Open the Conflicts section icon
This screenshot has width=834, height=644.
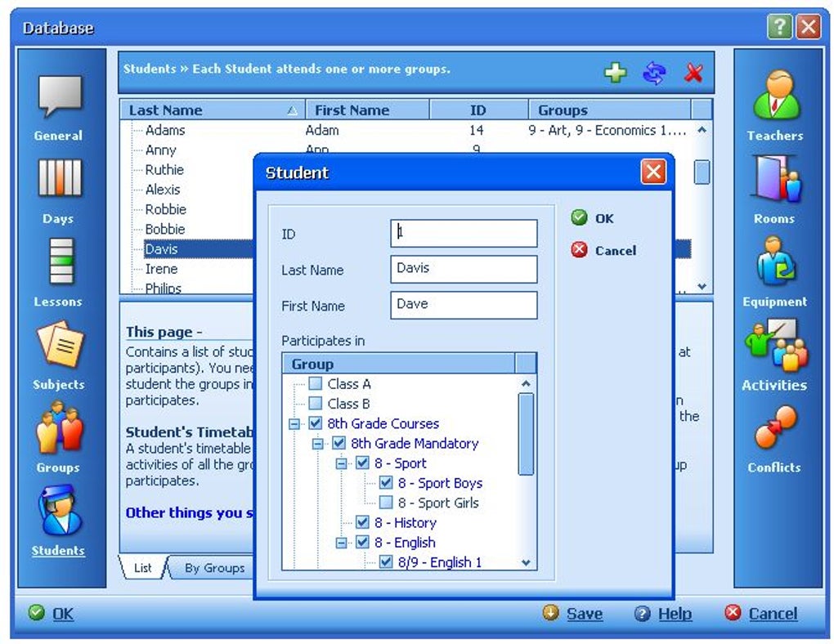click(x=775, y=427)
